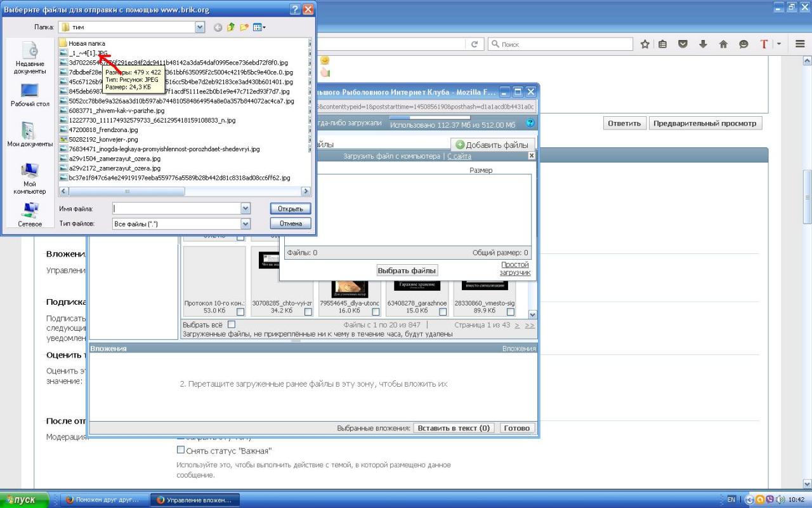Click the Firefox home icon
The width and height of the screenshot is (812, 508).
point(723,44)
